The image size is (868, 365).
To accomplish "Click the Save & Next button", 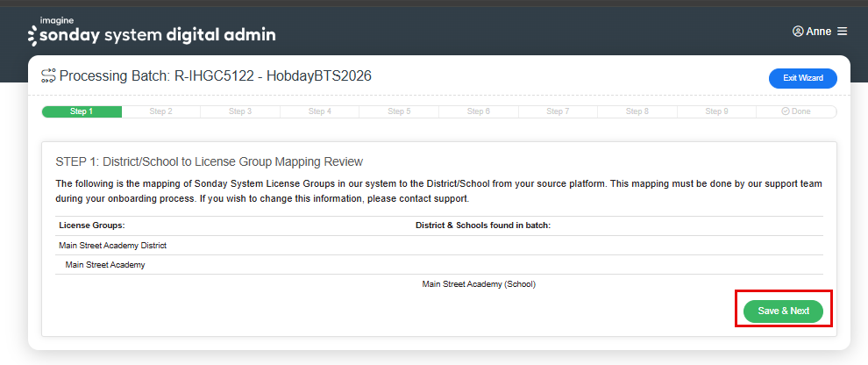I will click(x=783, y=311).
